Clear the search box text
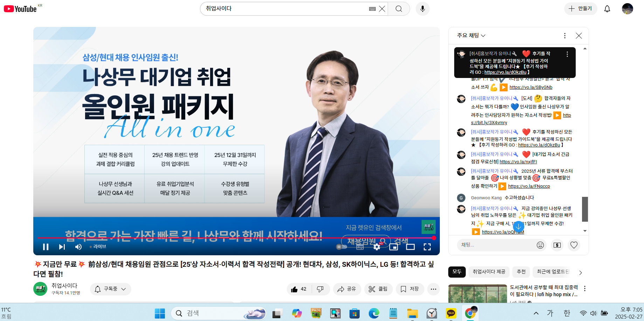This screenshot has height=321, width=644. click(382, 9)
